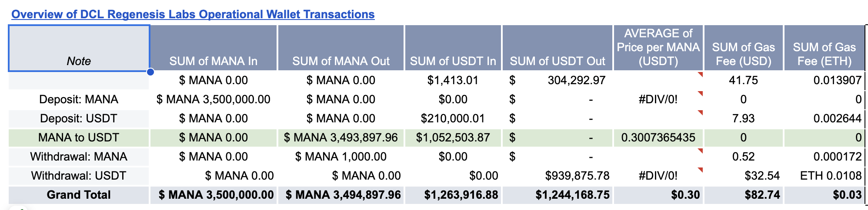Click the SUM of USDT In header

coord(453,48)
